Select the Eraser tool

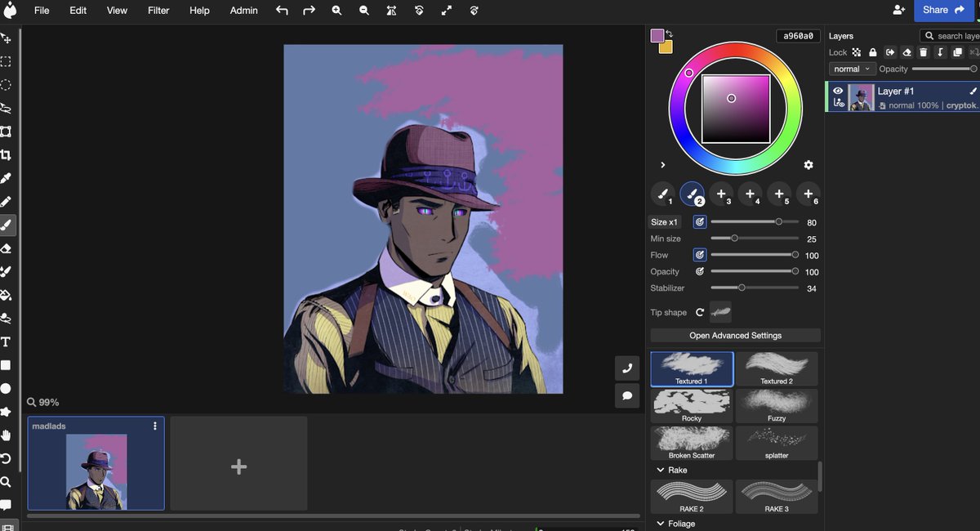coord(6,248)
